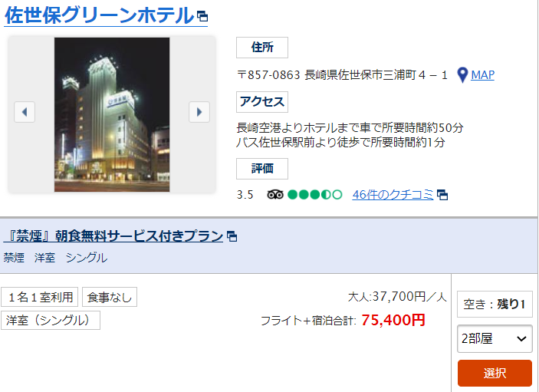The width and height of the screenshot is (539, 392).
Task: Click the new-window icon beside the plan name
Action: pos(232,236)
